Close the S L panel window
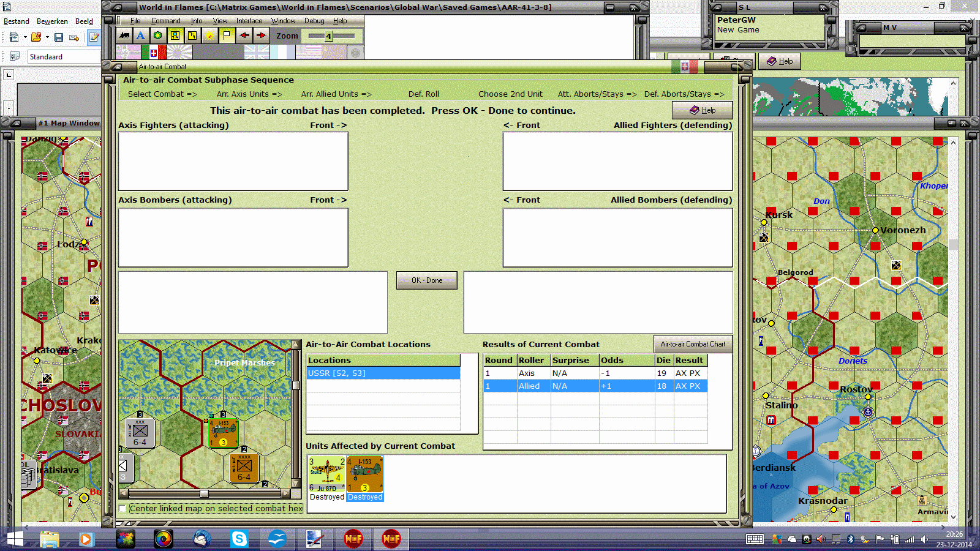Image resolution: width=980 pixels, height=551 pixels. 824,7
